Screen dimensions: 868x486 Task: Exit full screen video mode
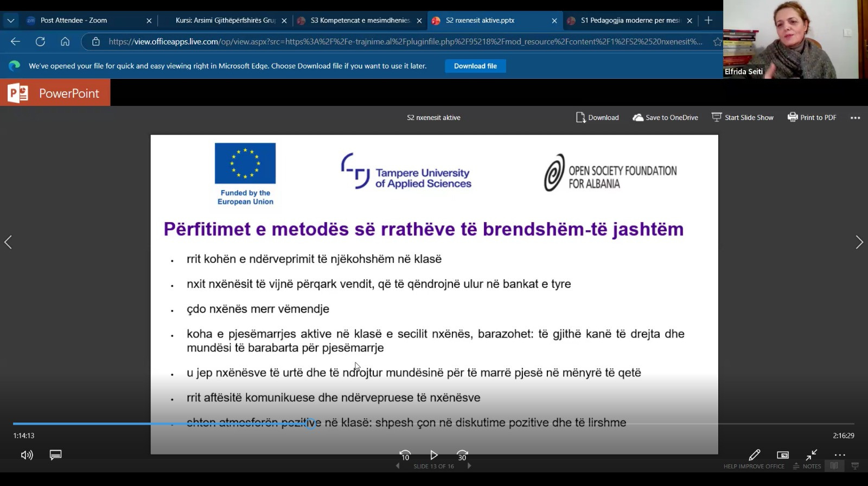tap(811, 455)
